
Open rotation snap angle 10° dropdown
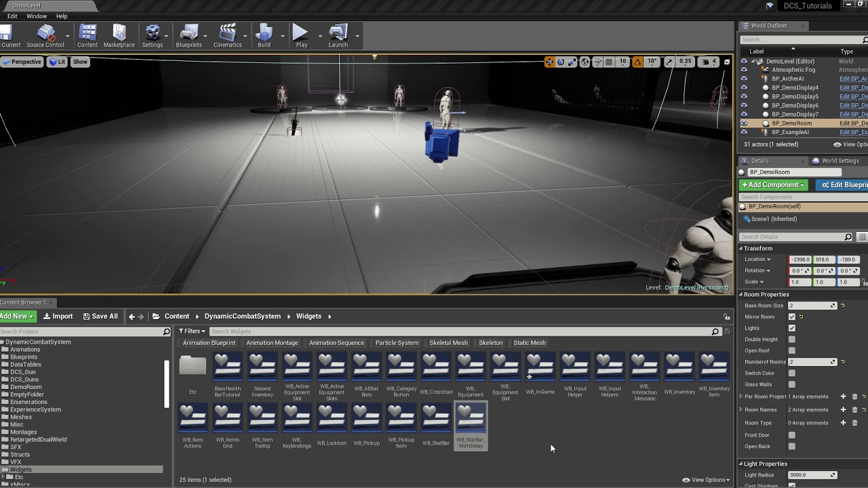pyautogui.click(x=652, y=62)
